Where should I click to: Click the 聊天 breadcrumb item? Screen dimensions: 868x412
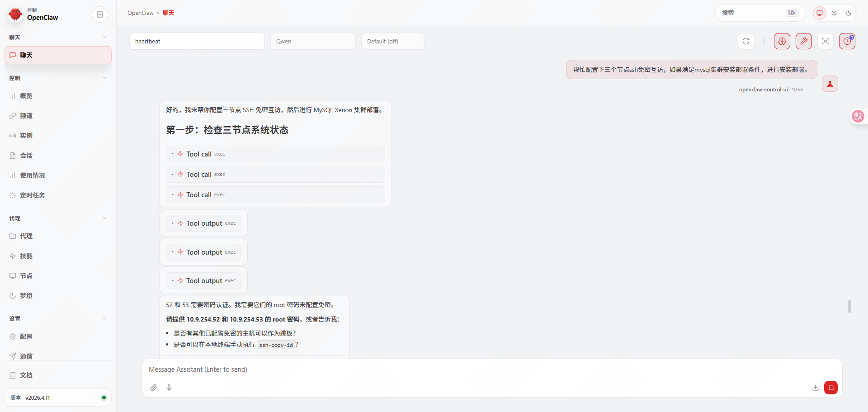pyautogui.click(x=168, y=13)
